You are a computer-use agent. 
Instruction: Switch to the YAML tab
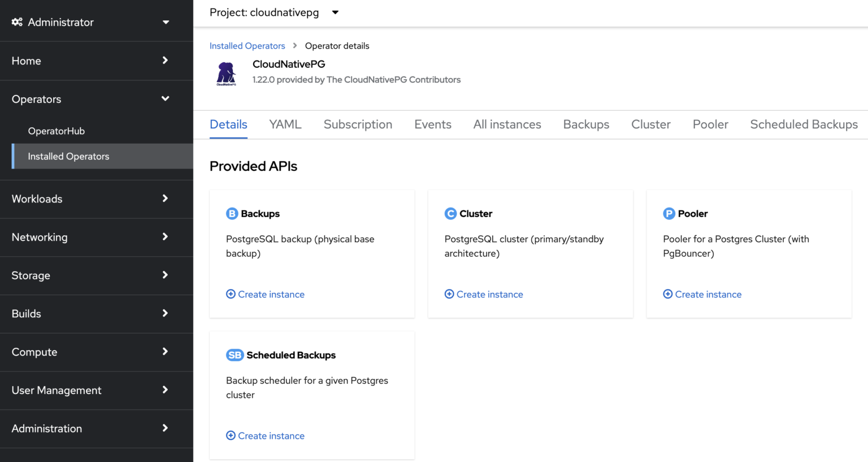click(285, 124)
